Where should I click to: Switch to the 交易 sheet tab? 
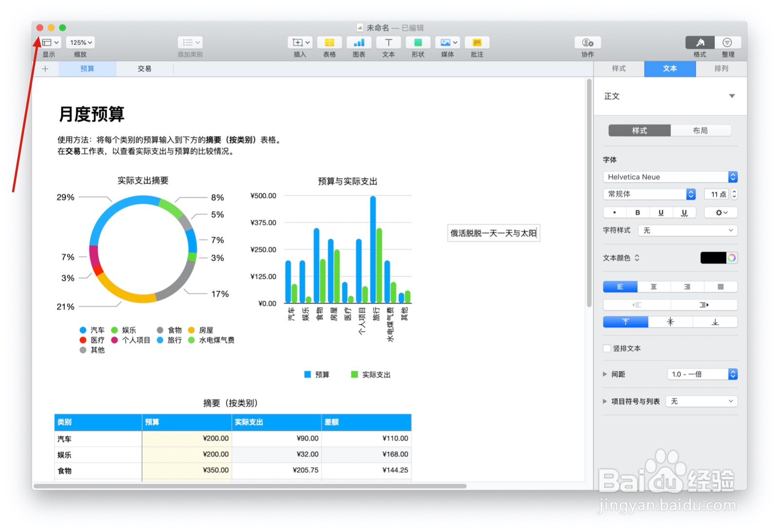144,69
